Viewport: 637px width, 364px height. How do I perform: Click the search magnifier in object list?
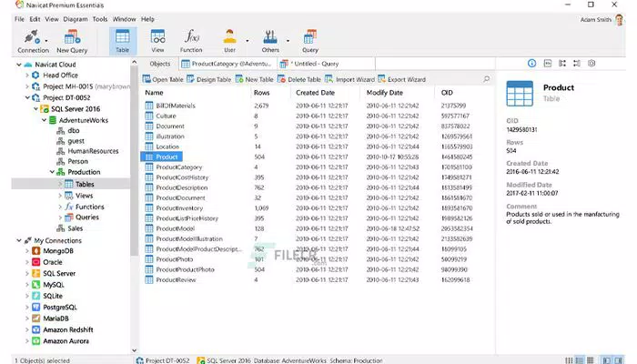[x=486, y=79]
